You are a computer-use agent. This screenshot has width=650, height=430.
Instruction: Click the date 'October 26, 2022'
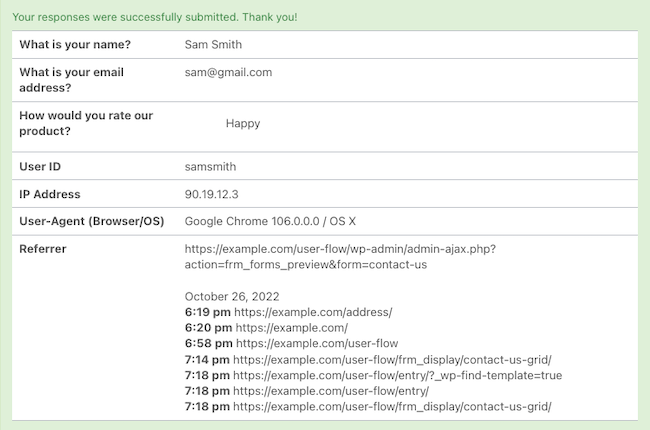pos(232,296)
